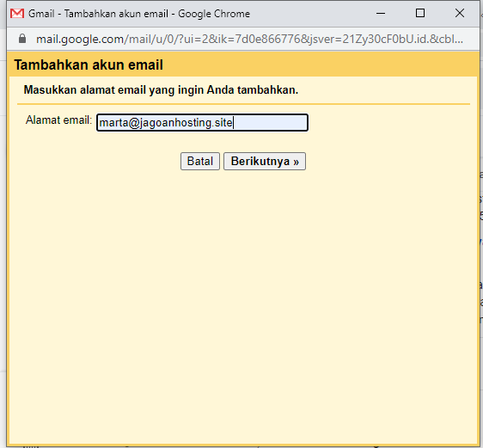Click the 'Tambahkan akun email' heading
483x448 pixels.
pos(89,64)
